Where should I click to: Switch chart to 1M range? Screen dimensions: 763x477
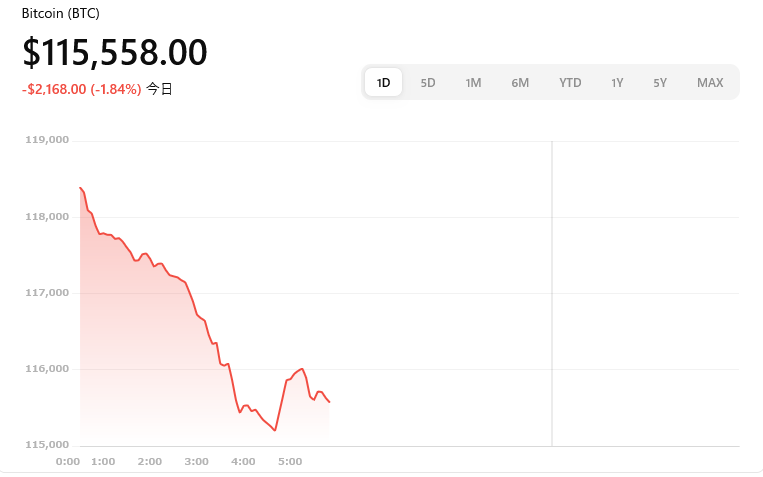click(473, 83)
